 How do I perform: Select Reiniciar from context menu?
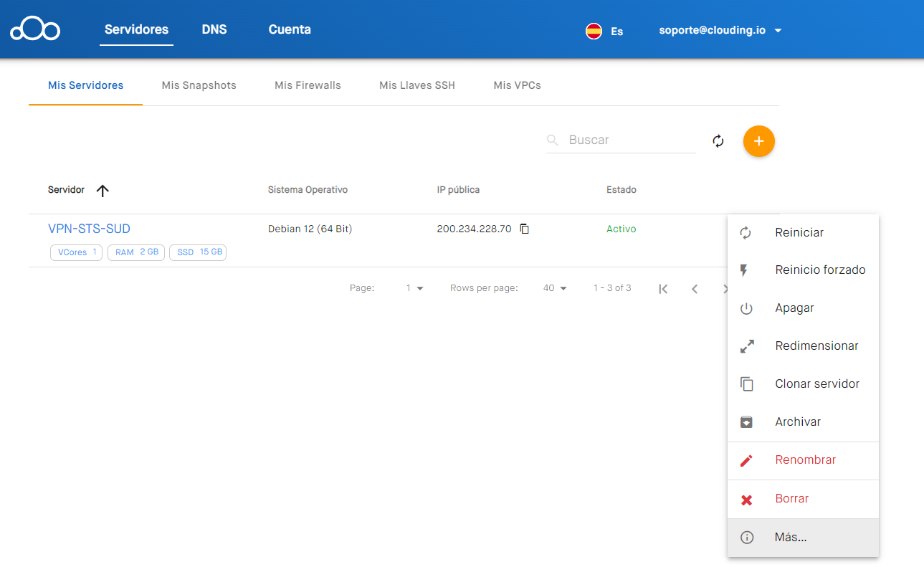(x=799, y=233)
